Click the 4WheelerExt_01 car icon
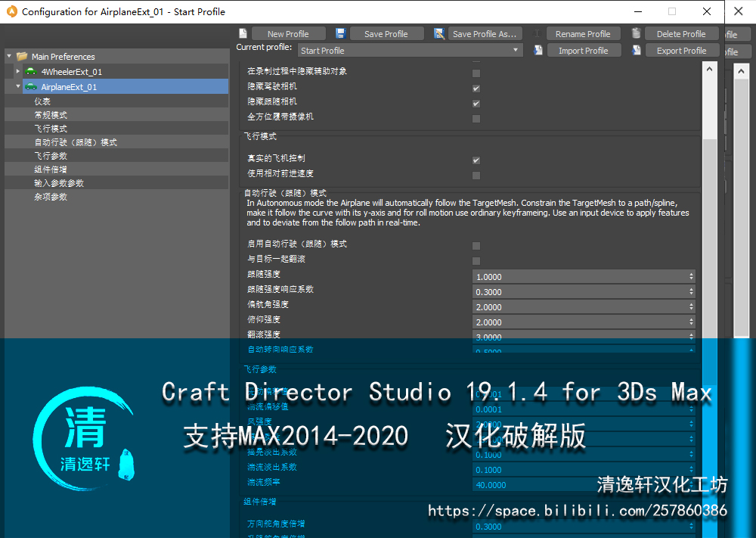The width and height of the screenshot is (756, 538). click(x=31, y=71)
